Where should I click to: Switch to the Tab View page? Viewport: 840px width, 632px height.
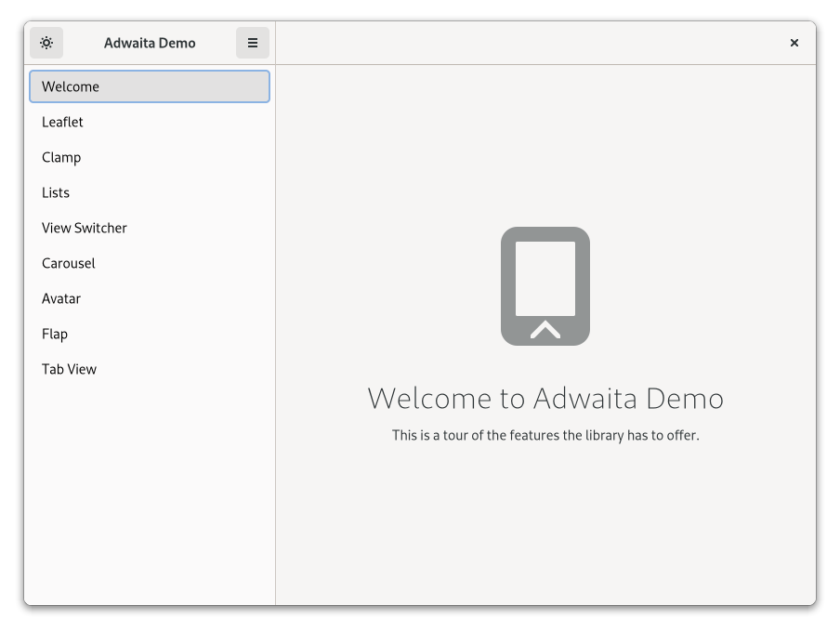150,369
